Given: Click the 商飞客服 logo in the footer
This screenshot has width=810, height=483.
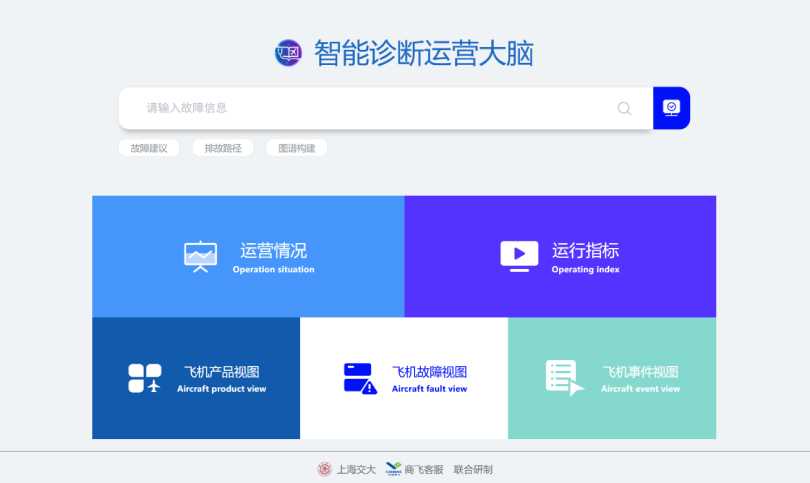Looking at the screenshot, I should [x=393, y=469].
